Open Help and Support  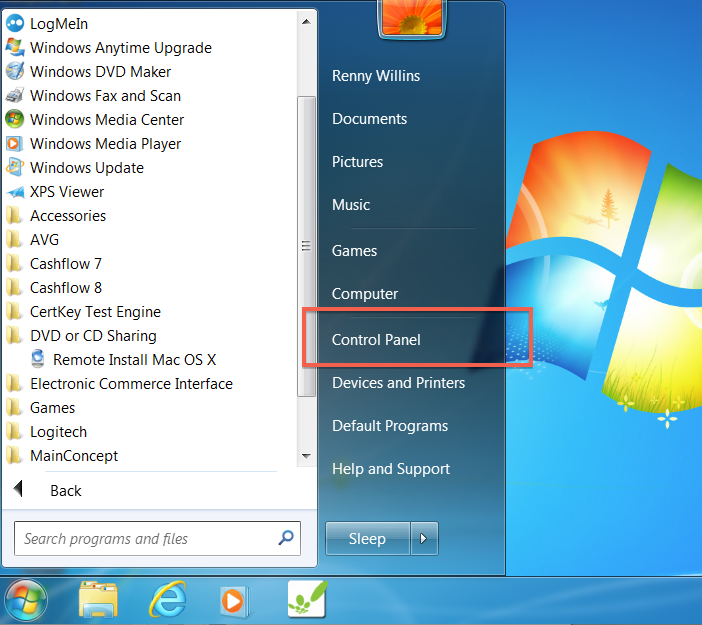click(391, 469)
